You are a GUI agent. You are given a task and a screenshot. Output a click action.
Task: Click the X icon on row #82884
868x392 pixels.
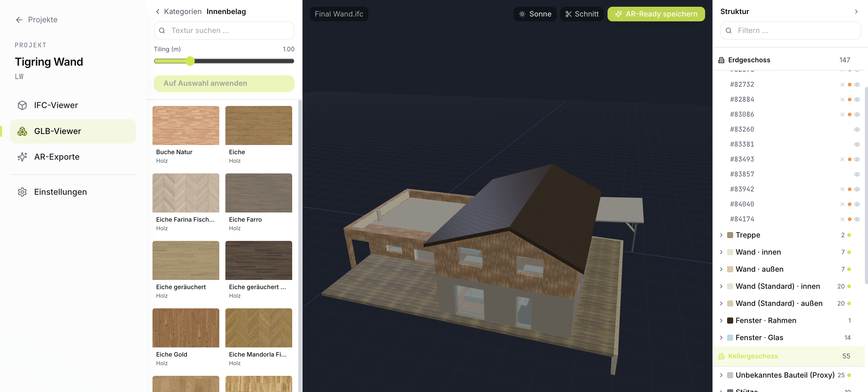tap(842, 100)
